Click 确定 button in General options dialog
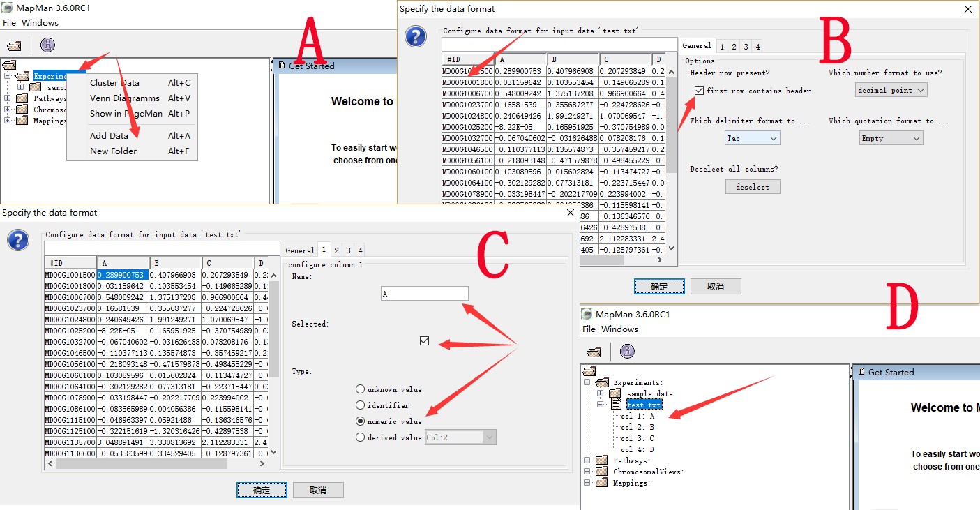980x510 pixels. pyautogui.click(x=659, y=286)
